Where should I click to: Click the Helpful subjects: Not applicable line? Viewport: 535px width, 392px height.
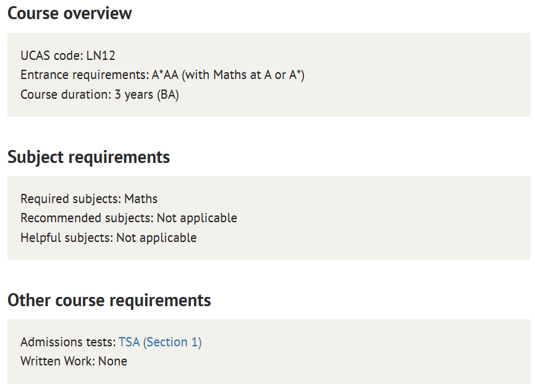pyautogui.click(x=109, y=238)
